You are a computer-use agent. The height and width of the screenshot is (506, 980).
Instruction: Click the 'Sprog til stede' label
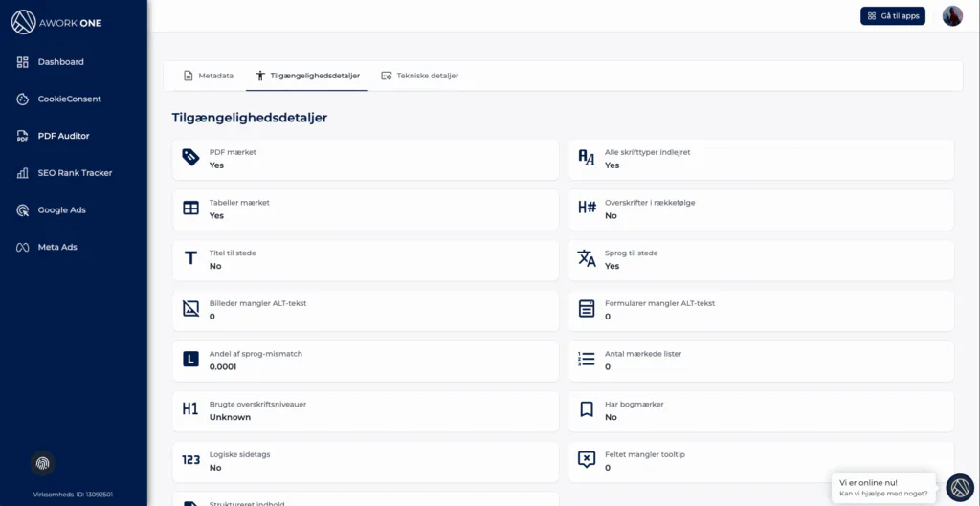pyautogui.click(x=632, y=253)
